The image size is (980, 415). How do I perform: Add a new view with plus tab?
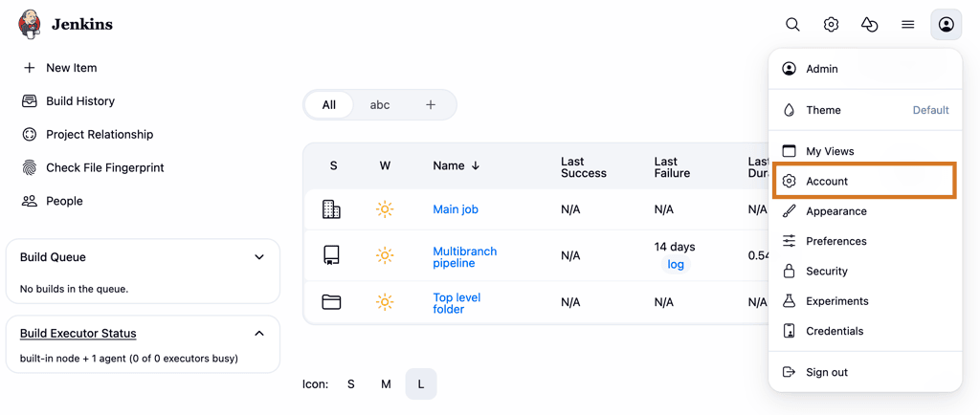coord(431,105)
